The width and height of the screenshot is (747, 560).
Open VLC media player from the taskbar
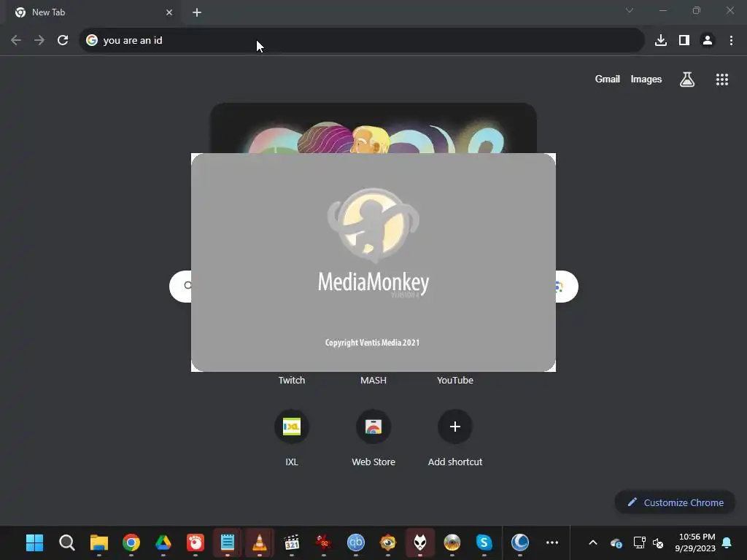(x=260, y=542)
